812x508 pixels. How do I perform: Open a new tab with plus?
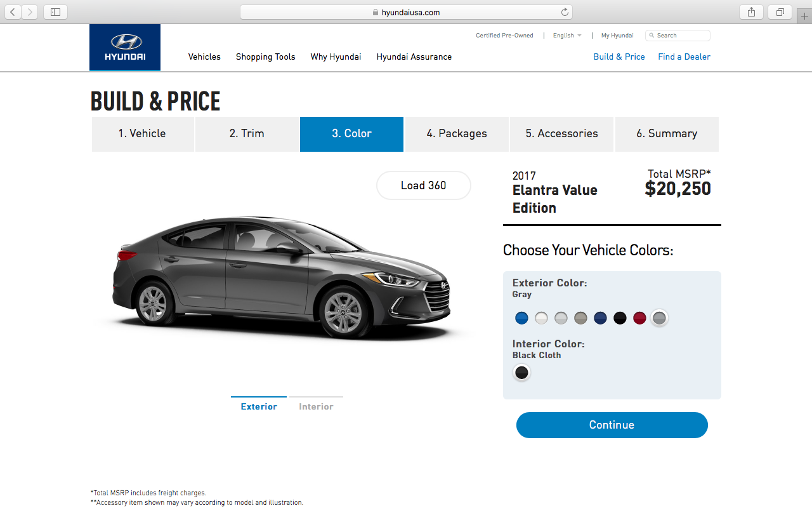[804, 16]
